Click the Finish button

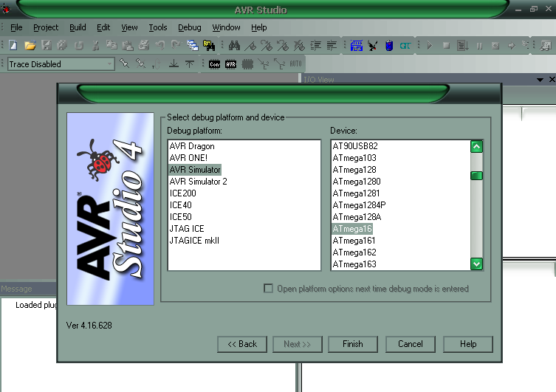point(353,344)
